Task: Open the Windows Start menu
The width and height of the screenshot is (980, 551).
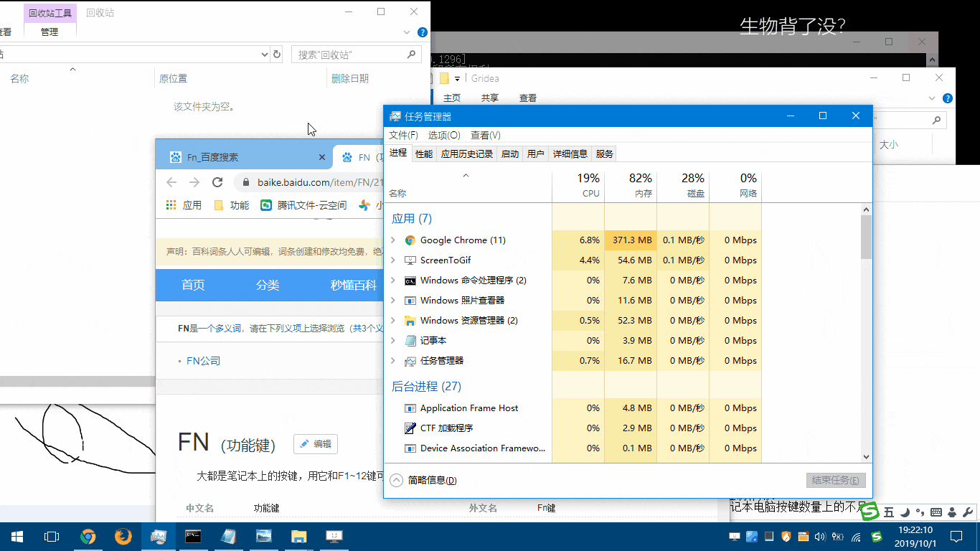Action: (17, 536)
